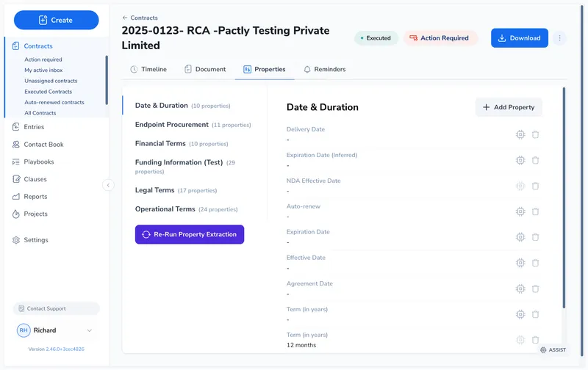Open the three-dot more options menu
Viewport: 588px width, 370px height.
pyautogui.click(x=559, y=38)
